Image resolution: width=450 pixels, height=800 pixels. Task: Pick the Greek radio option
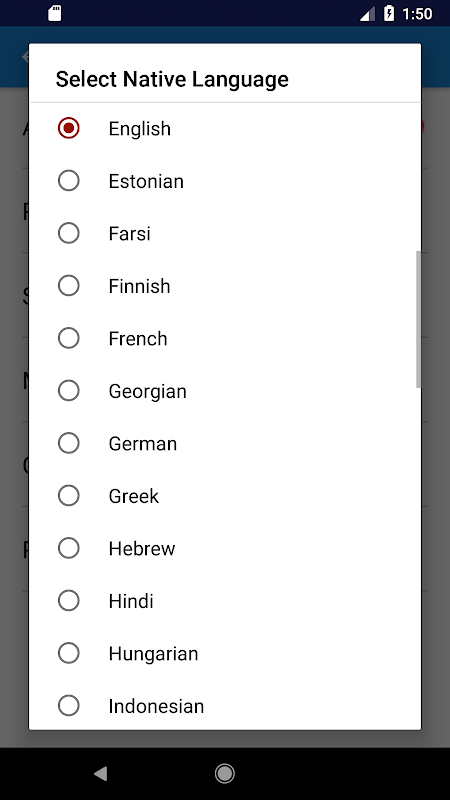224,496
